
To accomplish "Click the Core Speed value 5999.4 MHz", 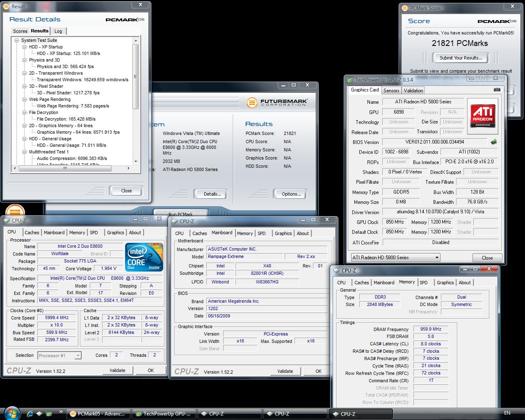I will tap(57, 317).
